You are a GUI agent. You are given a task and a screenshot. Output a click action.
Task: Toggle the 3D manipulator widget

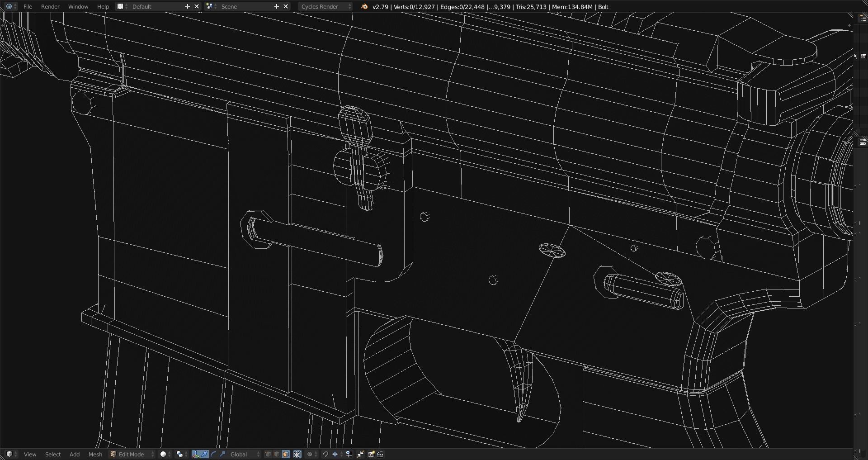tap(195, 454)
